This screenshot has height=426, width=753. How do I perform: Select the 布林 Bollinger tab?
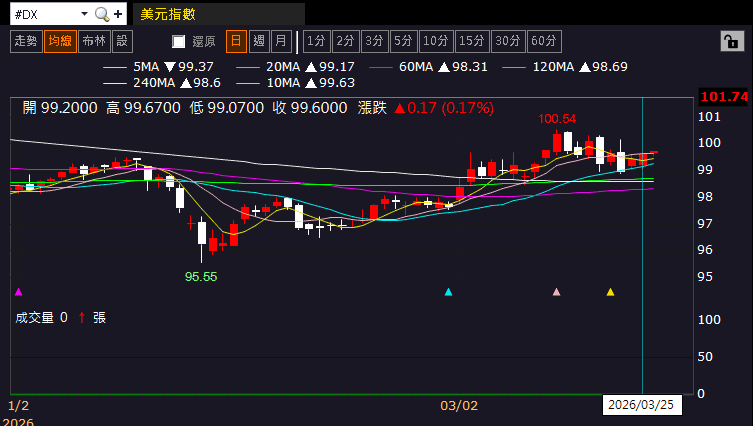pyautogui.click(x=94, y=41)
